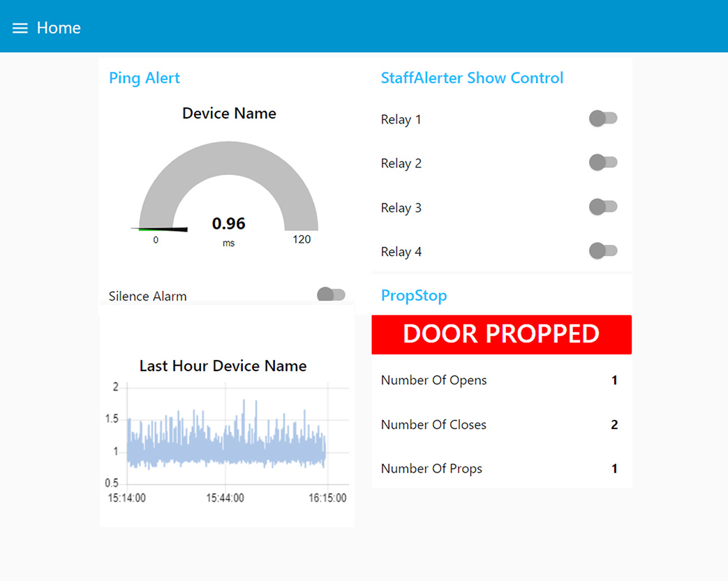728x581 pixels.
Task: Click the Device Name gauge needle
Action: [x=161, y=228]
